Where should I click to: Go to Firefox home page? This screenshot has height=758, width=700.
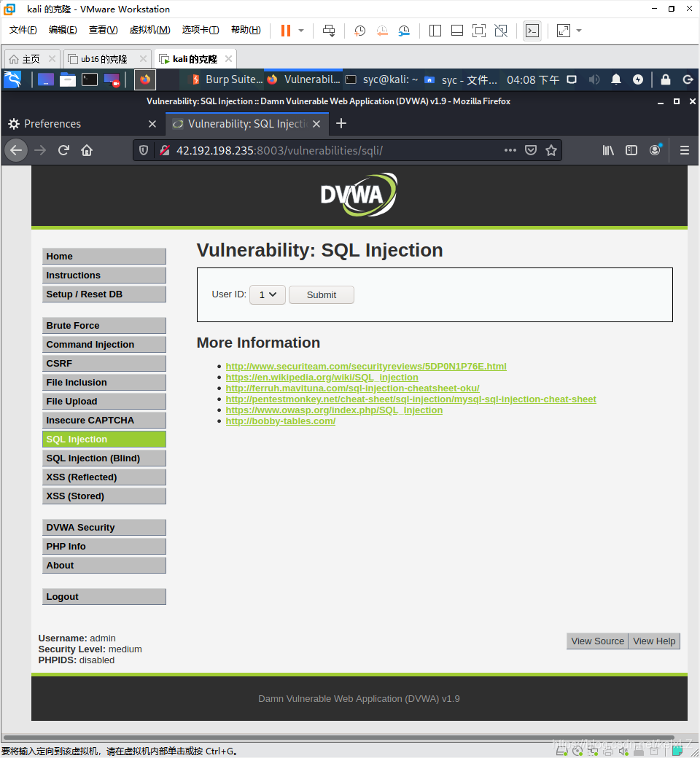click(x=87, y=150)
